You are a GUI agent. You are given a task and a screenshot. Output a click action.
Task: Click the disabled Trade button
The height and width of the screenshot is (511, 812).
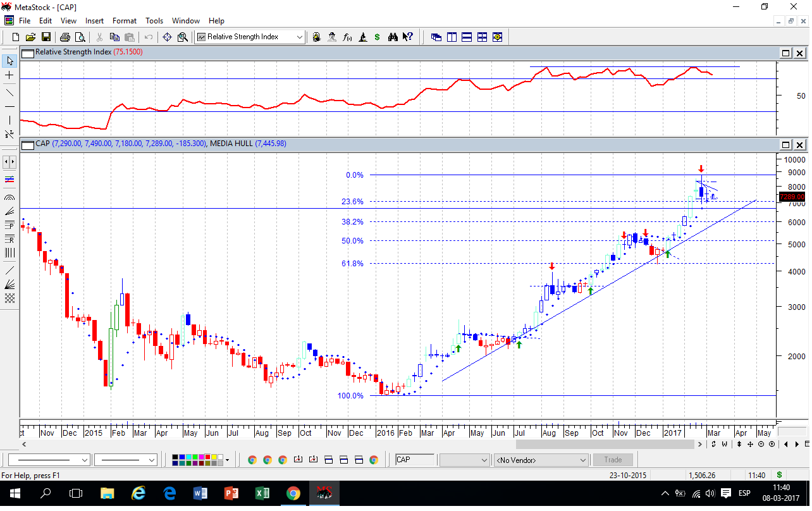point(613,460)
